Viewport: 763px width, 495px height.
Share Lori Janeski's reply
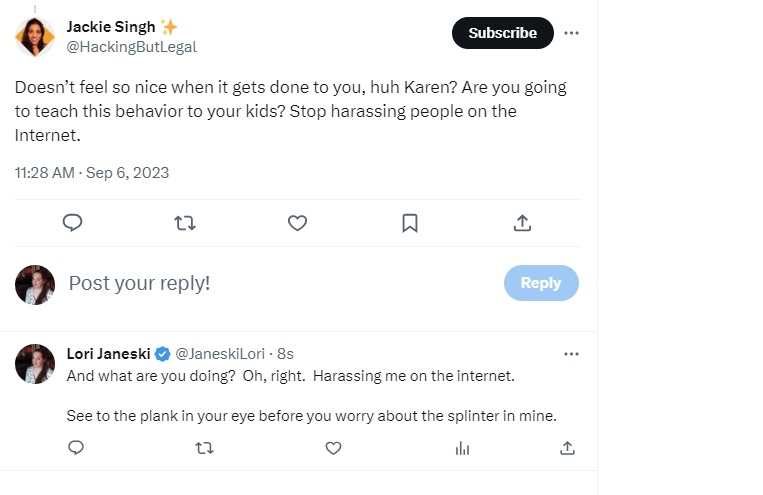567,448
